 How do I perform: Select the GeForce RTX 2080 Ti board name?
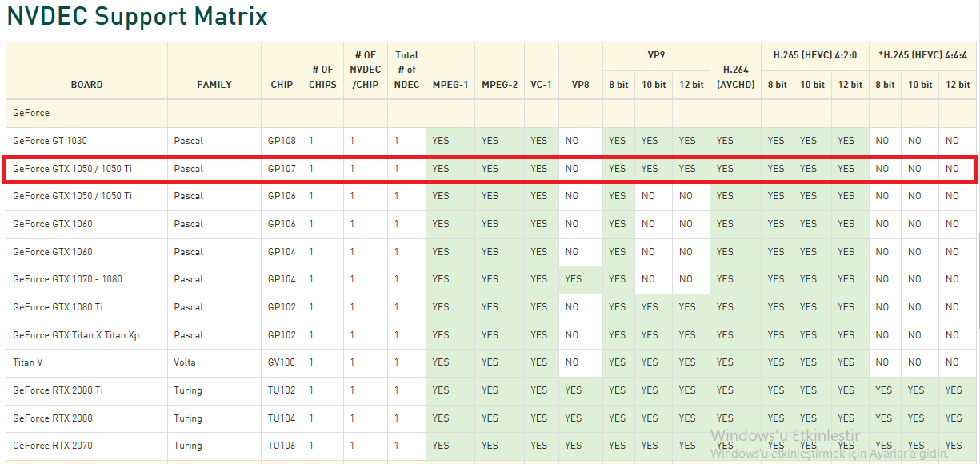click(x=58, y=390)
